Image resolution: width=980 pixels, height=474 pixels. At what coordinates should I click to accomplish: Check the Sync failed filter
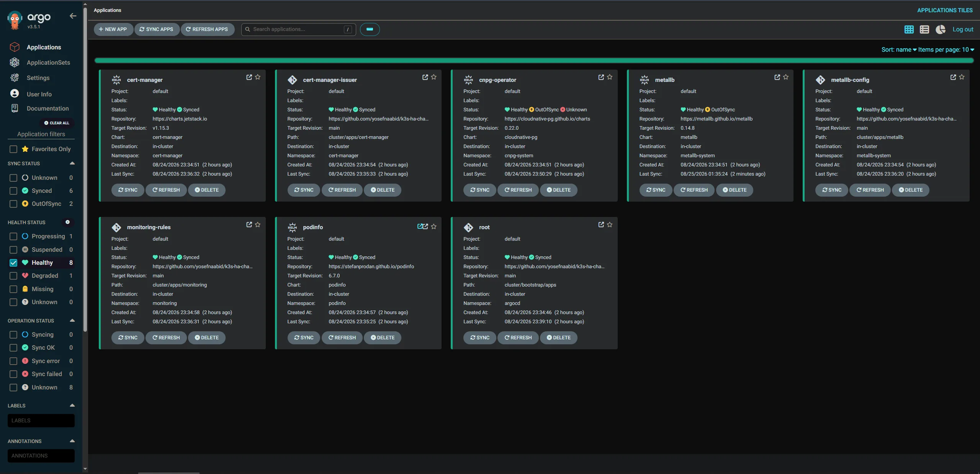(x=13, y=374)
